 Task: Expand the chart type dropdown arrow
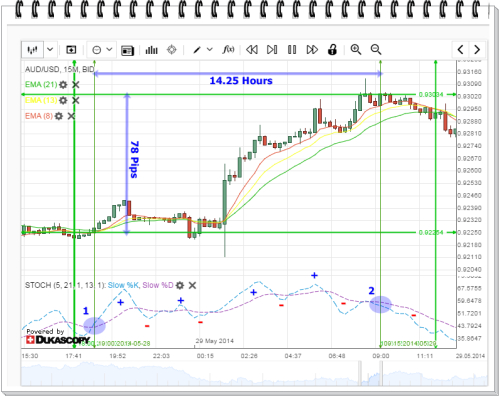(x=50, y=50)
